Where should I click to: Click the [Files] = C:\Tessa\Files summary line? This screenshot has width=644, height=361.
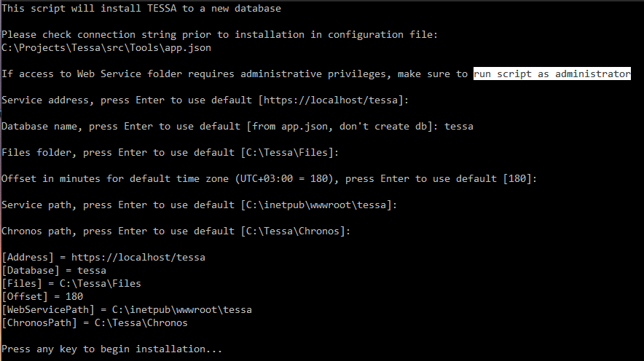pos(71,284)
